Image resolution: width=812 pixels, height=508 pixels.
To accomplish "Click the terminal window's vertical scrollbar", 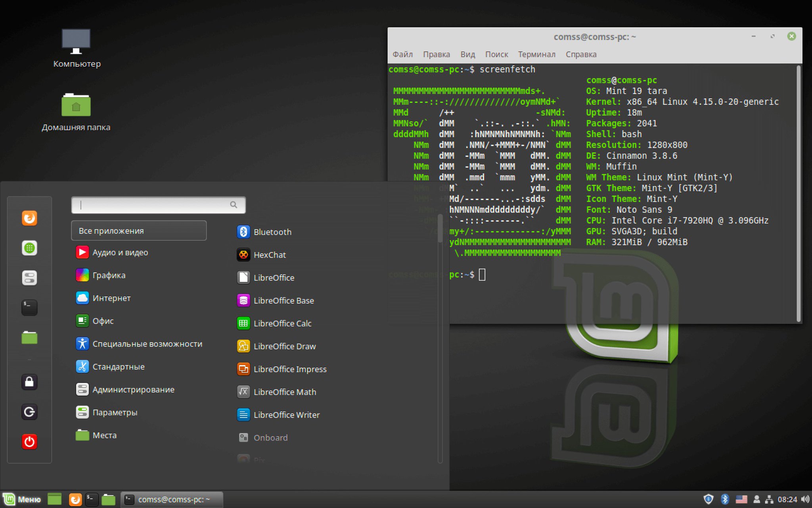I will [x=799, y=194].
